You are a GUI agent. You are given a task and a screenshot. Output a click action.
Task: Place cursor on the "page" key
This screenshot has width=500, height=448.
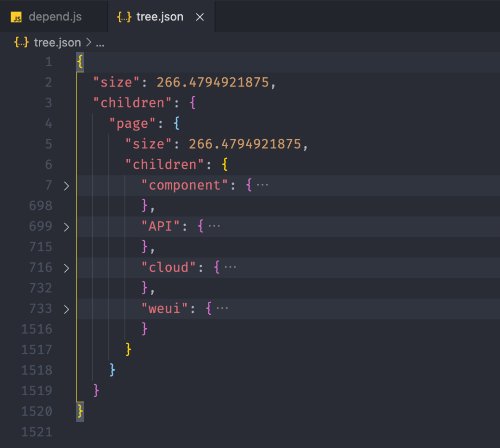(x=132, y=124)
